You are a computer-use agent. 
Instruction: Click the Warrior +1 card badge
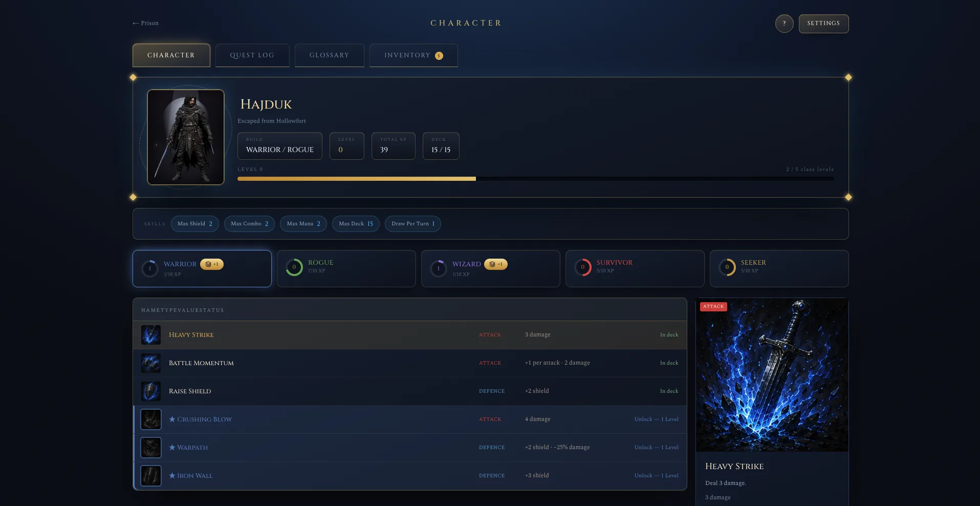[212, 264]
